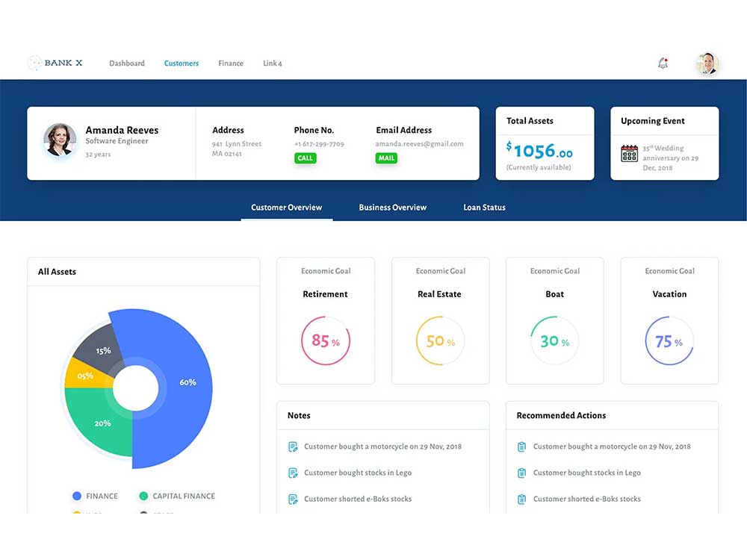This screenshot has height=560, width=747.
Task: Open Link 4 in top navigation
Action: tap(273, 63)
